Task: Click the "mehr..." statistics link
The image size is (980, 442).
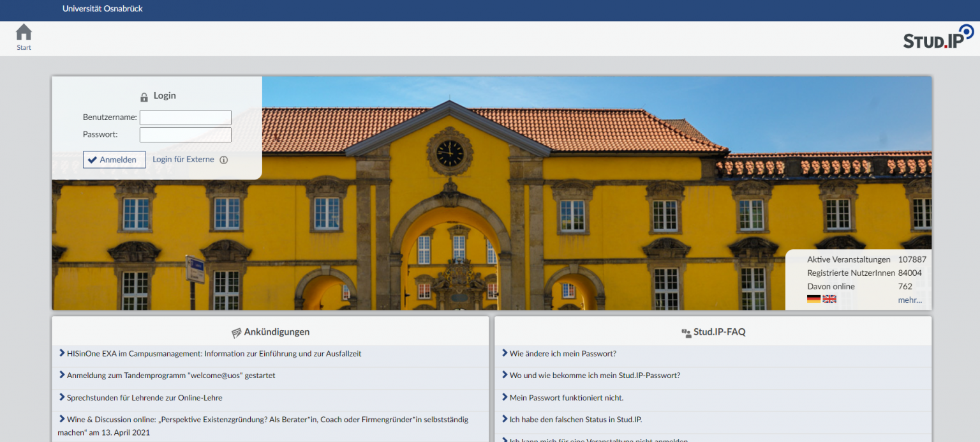Action: coord(910,300)
